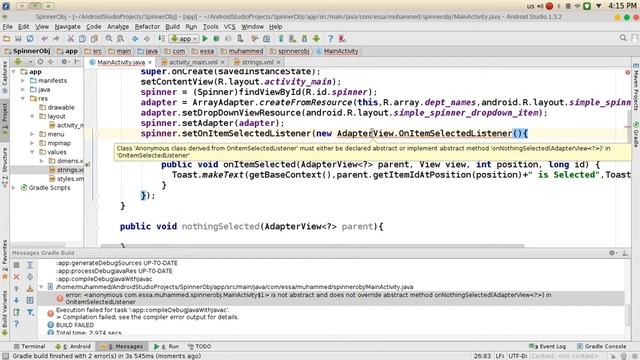Run the app with green play button

pyautogui.click(x=205, y=39)
